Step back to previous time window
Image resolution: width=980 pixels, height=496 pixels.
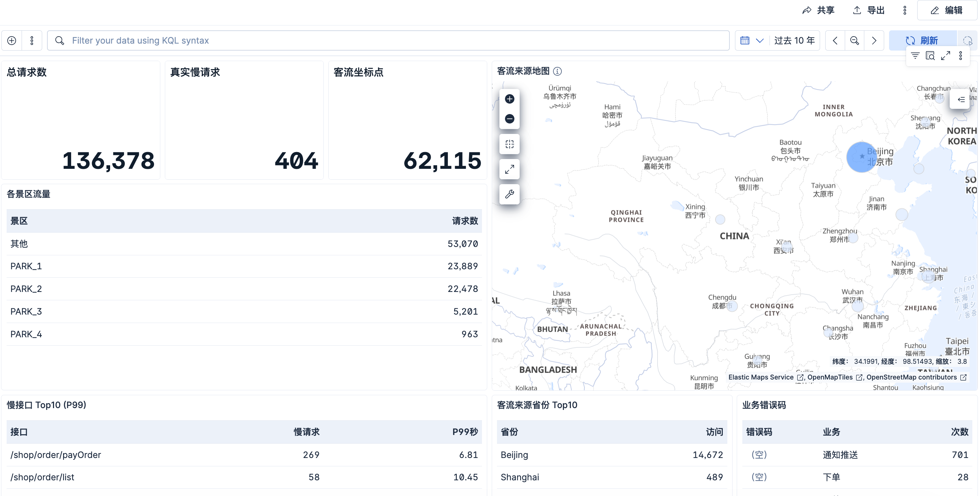pyautogui.click(x=835, y=40)
